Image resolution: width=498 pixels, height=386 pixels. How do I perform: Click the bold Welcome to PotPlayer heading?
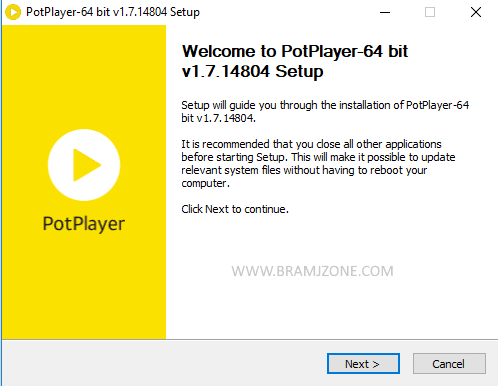coord(295,61)
